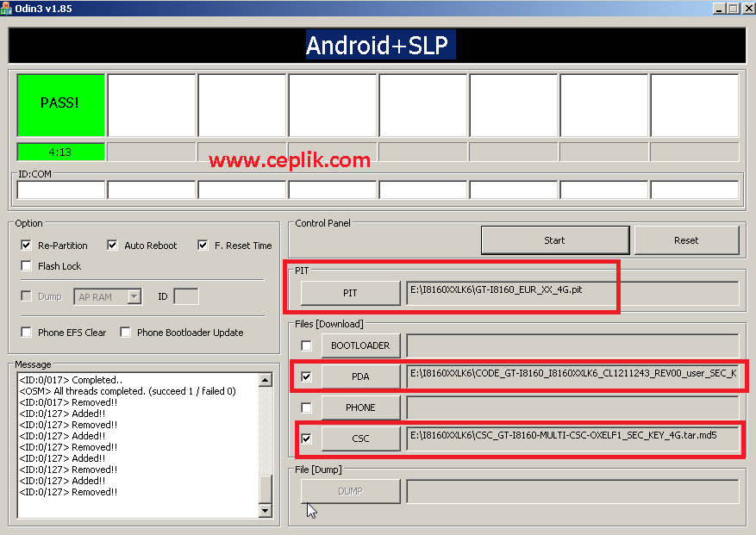Click 'All threads completed' log line
Image resolution: width=756 pixels, height=535 pixels.
coord(128,391)
